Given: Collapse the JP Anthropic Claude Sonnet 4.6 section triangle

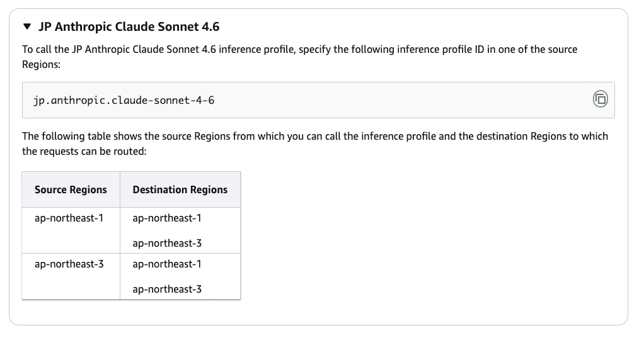Looking at the screenshot, I should [x=27, y=27].
